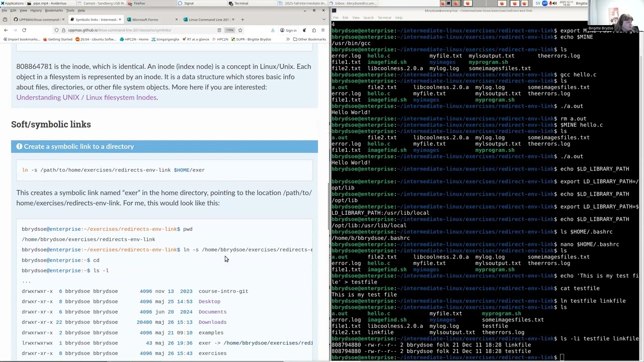Open Firefox hamburger application menu

pos(323,30)
